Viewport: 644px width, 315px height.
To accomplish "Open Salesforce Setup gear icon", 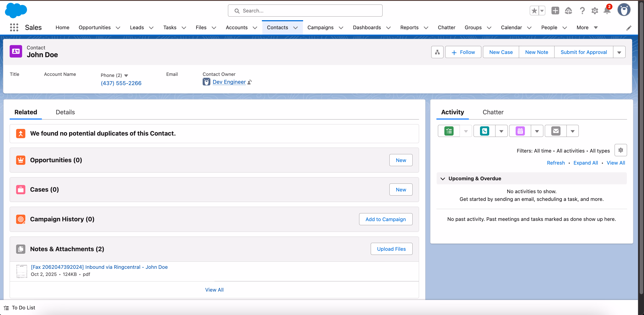I will [595, 11].
